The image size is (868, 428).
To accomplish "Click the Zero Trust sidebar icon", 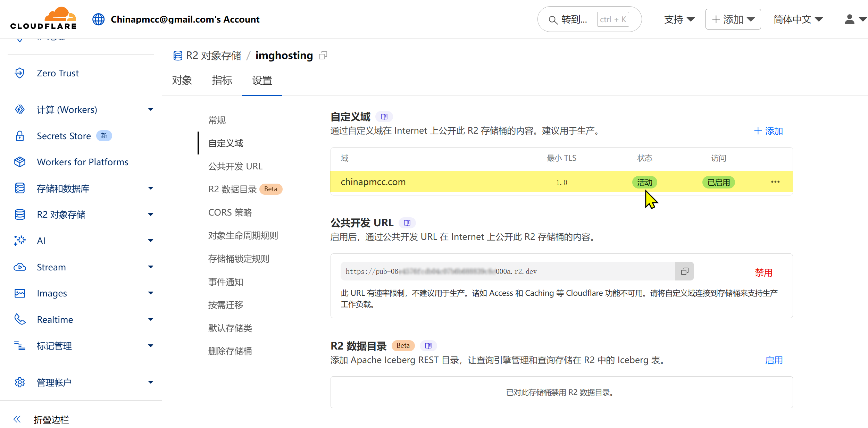I will pos(20,73).
